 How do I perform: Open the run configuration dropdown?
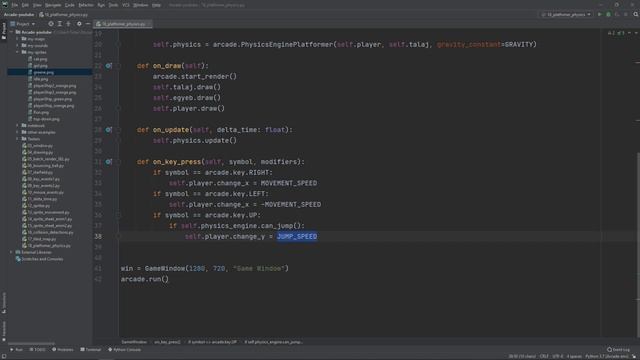click(566, 14)
